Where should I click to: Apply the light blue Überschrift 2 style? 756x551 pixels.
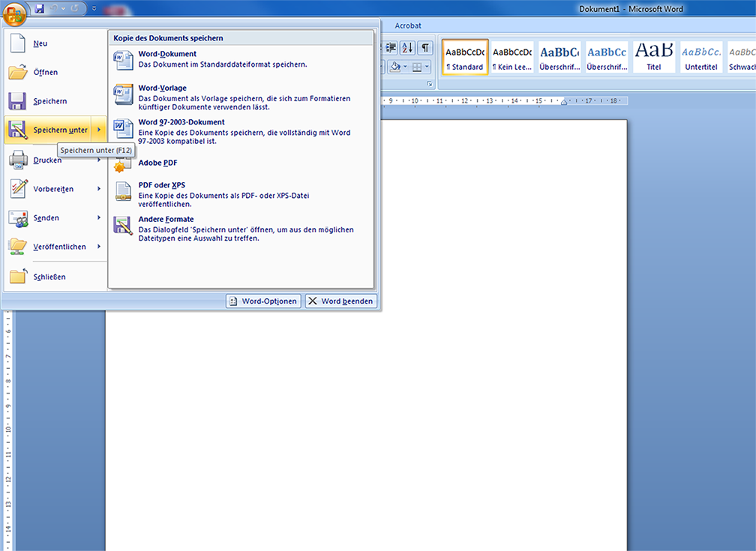tap(607, 57)
